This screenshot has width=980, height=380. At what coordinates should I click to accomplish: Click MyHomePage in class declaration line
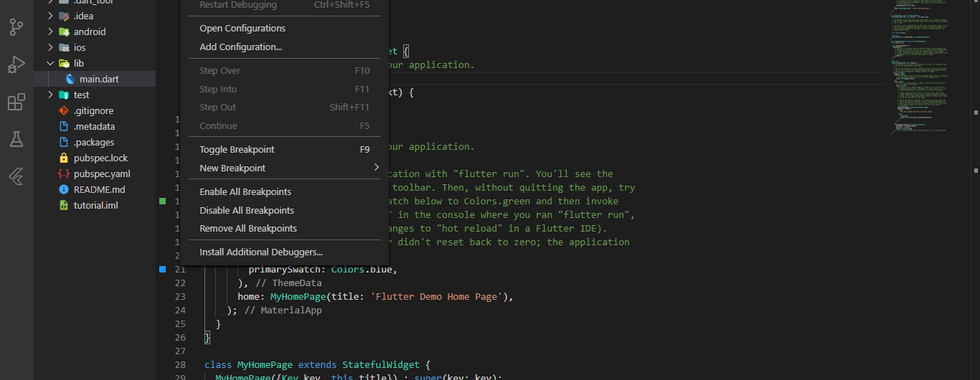[x=265, y=364]
